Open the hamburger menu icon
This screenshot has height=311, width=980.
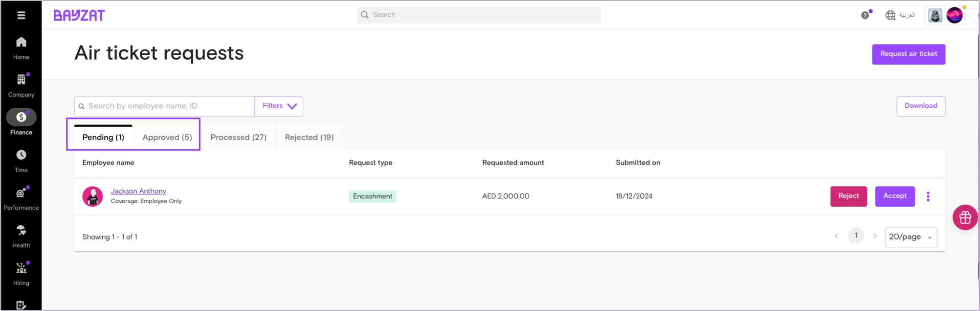21,15
